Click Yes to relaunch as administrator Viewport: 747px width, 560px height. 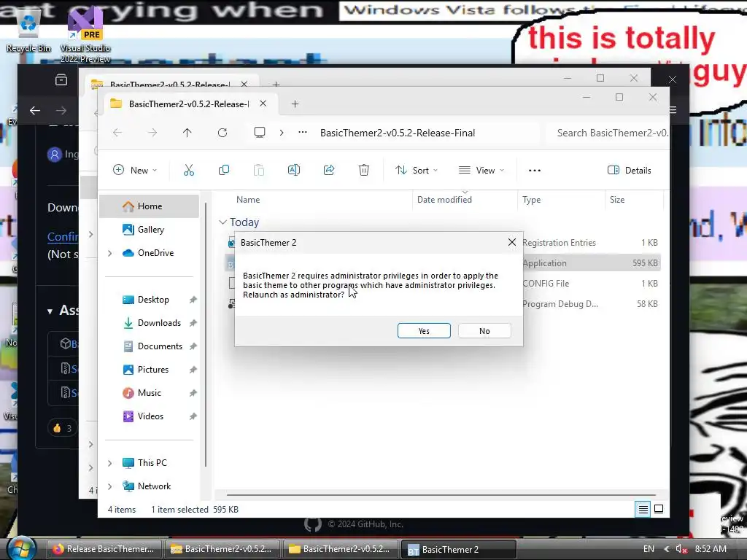click(424, 331)
